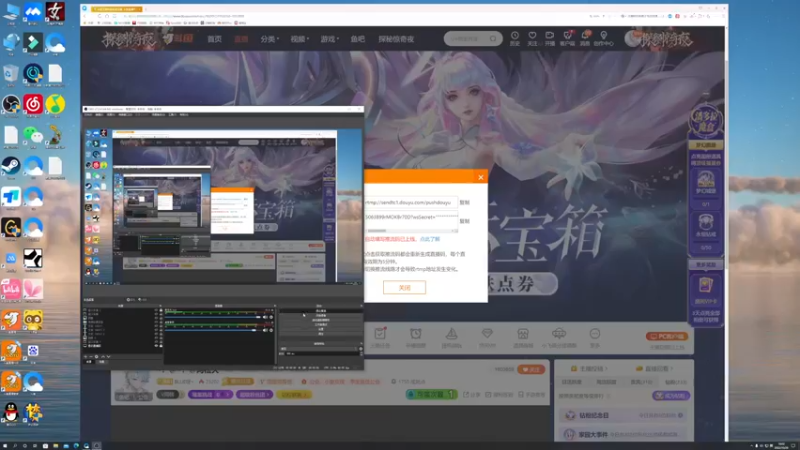
Task: Open the 钻粉纪念日 entry
Action: [624, 415]
